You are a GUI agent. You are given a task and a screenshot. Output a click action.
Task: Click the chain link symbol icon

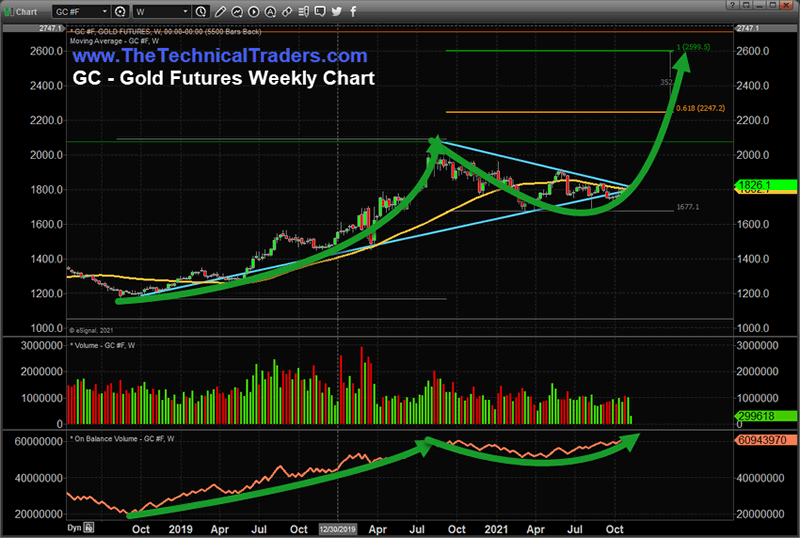click(287, 11)
